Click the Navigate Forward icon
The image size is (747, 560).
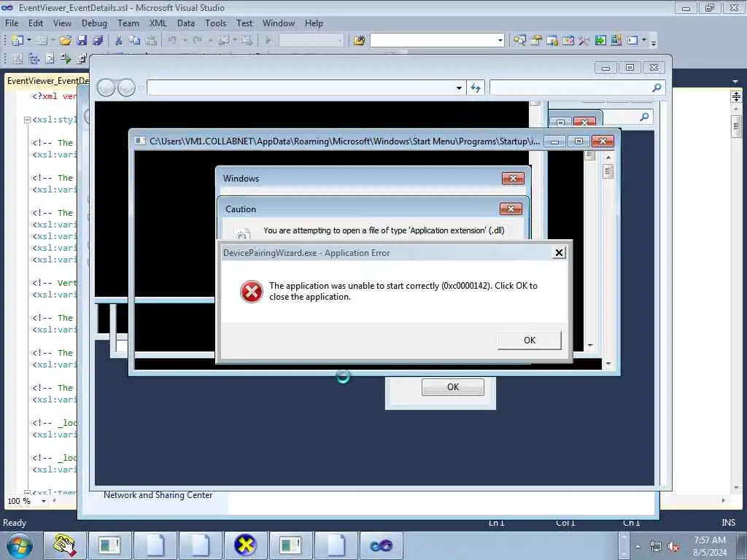(x=247, y=41)
